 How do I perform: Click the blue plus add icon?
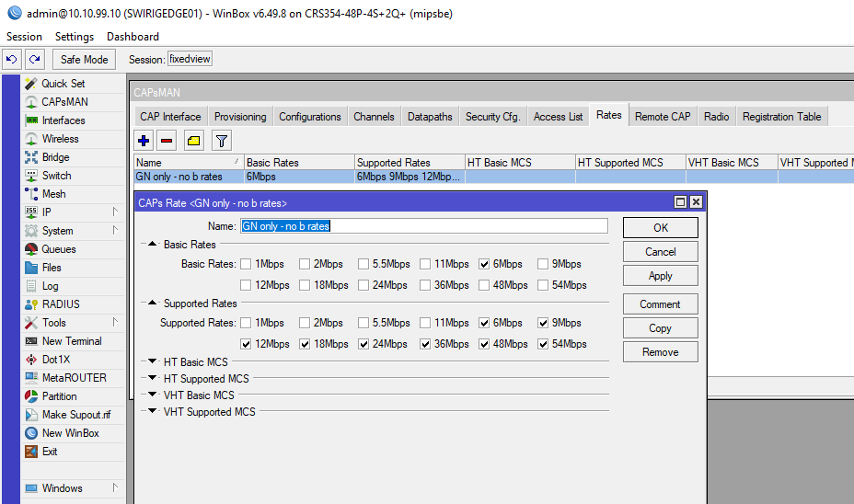(x=144, y=141)
